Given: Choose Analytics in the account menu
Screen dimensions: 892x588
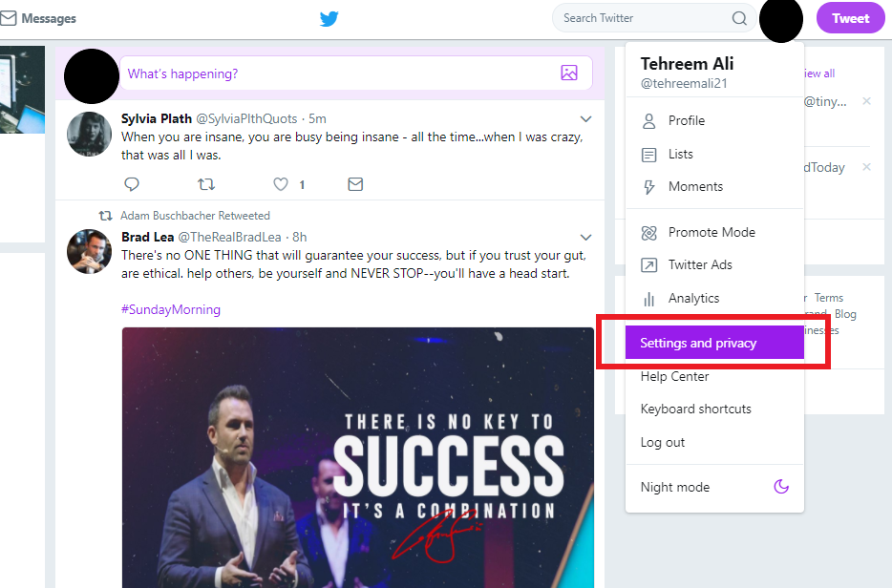Looking at the screenshot, I should coord(714,298).
